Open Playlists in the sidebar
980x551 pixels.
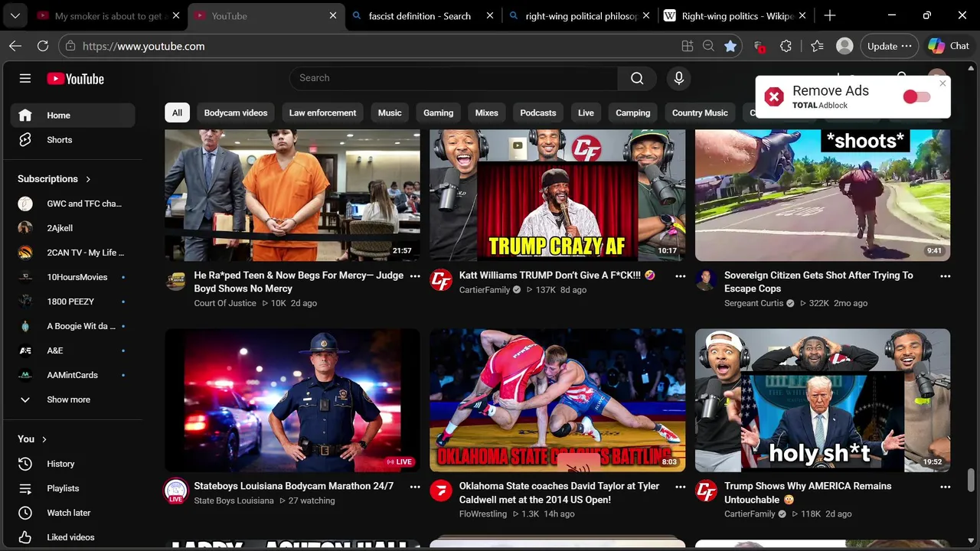(x=73, y=488)
